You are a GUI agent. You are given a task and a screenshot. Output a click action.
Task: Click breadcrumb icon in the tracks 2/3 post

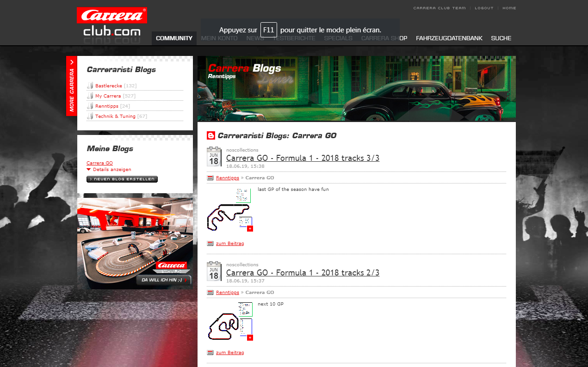click(x=210, y=292)
